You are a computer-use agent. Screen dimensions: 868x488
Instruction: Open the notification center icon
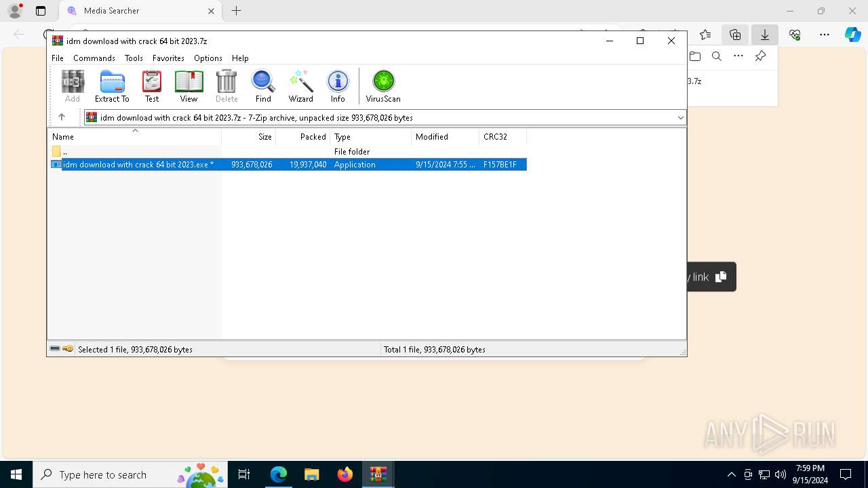[846, 474]
